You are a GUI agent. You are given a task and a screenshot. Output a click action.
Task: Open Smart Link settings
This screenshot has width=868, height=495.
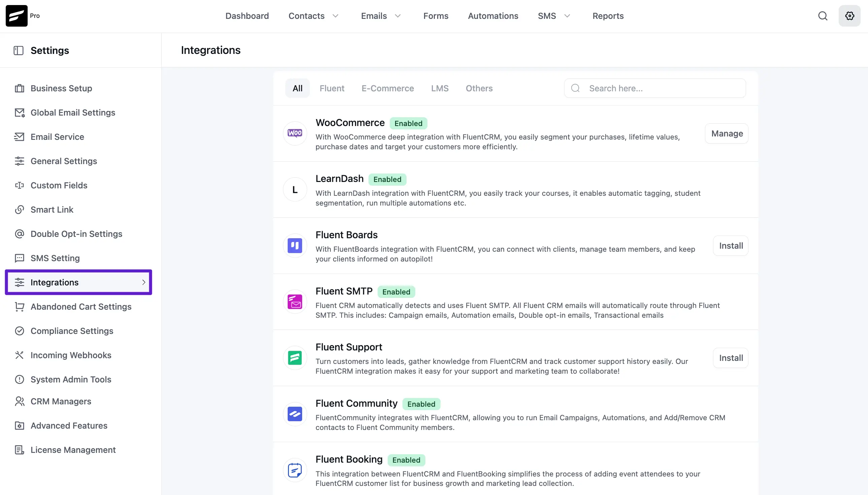[52, 210]
